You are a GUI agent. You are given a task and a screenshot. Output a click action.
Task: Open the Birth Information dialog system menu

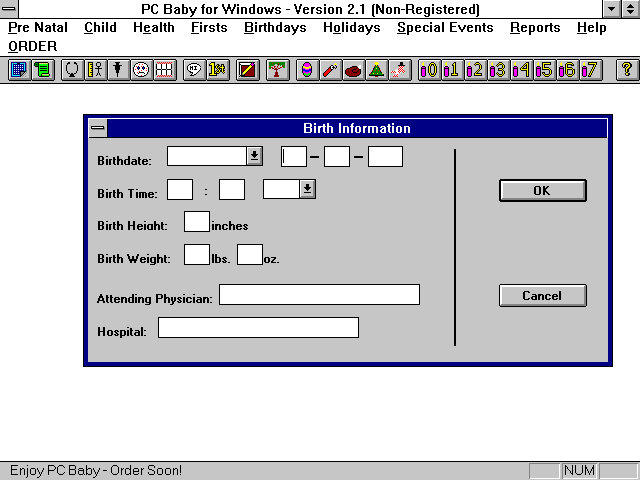[x=97, y=128]
